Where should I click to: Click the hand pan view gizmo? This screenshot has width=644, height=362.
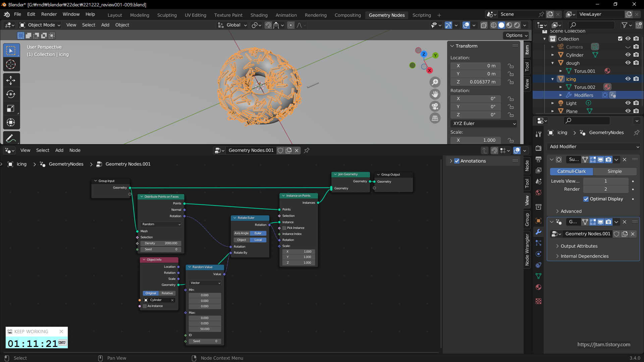click(435, 94)
